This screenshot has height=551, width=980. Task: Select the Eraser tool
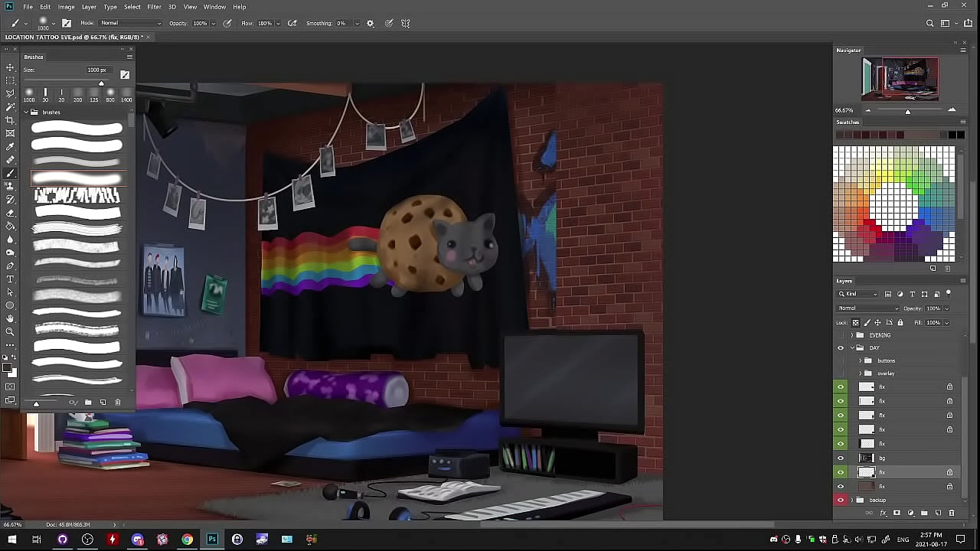tap(10, 213)
